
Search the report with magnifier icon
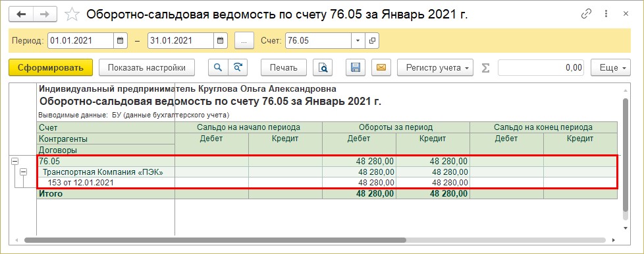[x=218, y=67]
